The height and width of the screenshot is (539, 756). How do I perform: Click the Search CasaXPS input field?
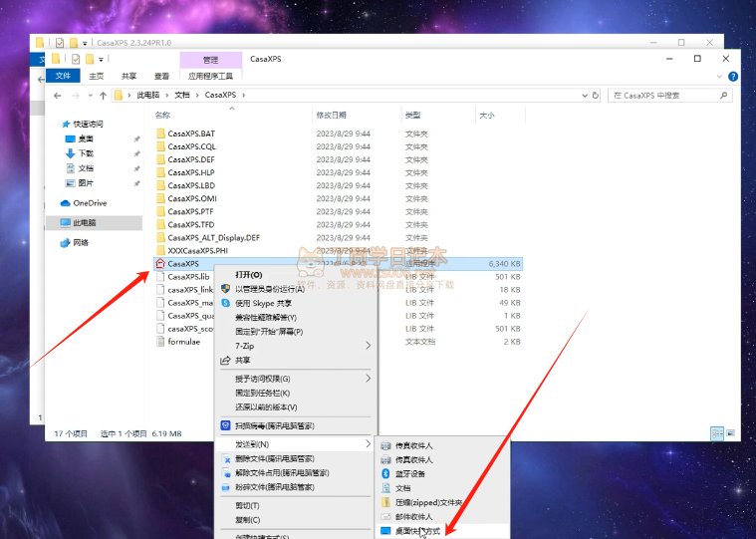669,96
